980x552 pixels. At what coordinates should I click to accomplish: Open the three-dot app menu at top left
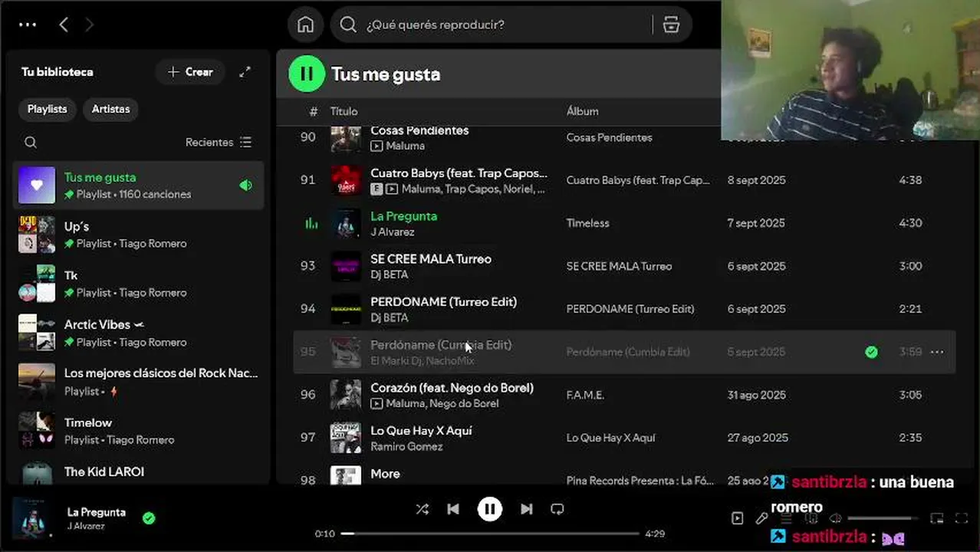tap(28, 25)
